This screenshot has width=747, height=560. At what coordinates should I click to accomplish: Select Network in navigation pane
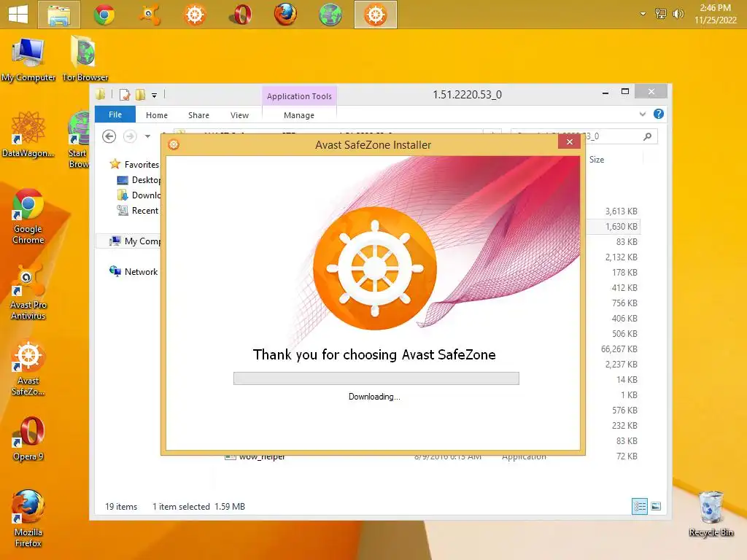pos(133,271)
